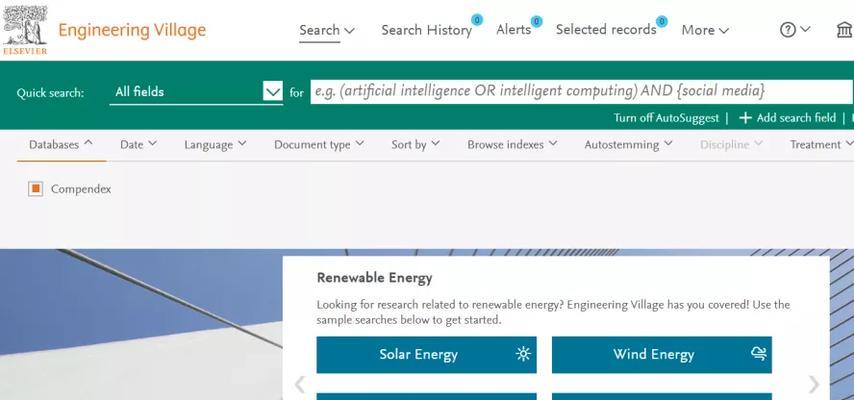
Task: Expand the Date filter
Action: click(138, 144)
